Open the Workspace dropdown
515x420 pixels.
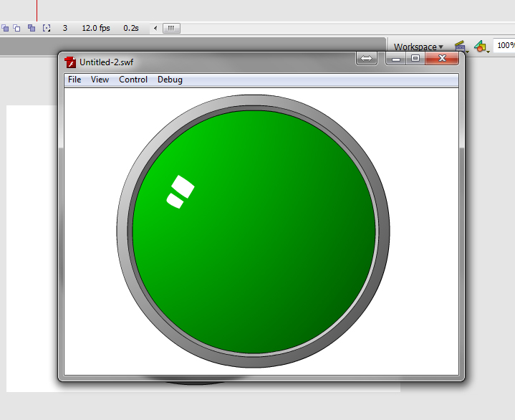tap(418, 47)
